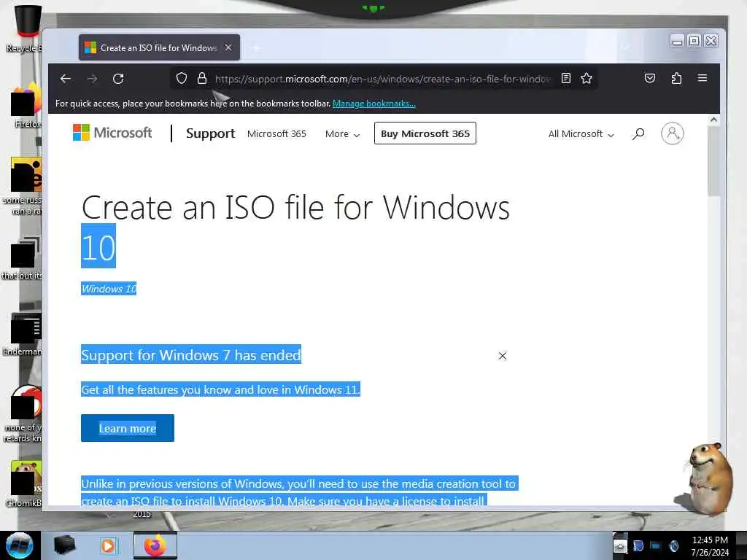Open the black box taskbar icon
The image size is (747, 560).
[x=64, y=545]
